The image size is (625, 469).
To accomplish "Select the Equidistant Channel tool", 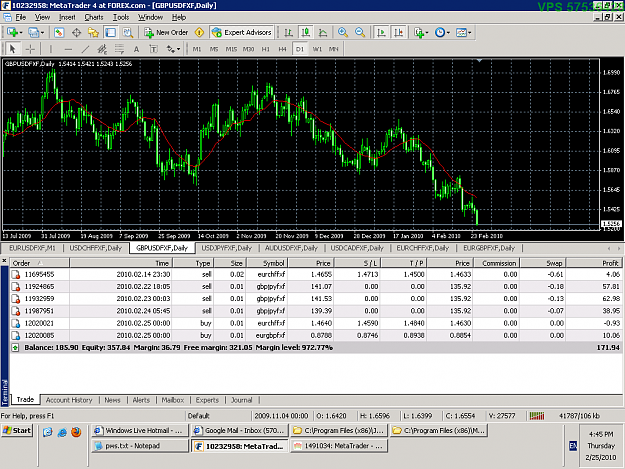I will click(102, 49).
